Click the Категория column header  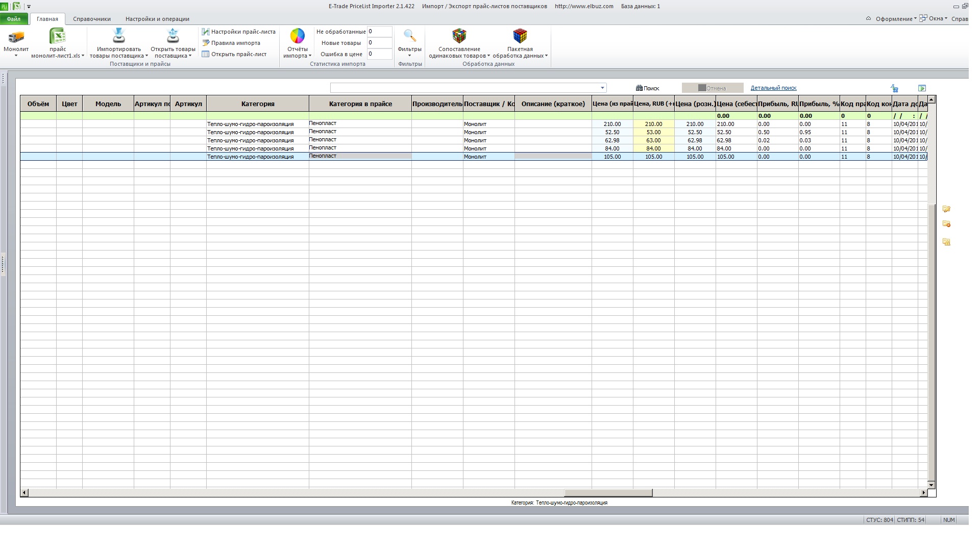(x=258, y=104)
